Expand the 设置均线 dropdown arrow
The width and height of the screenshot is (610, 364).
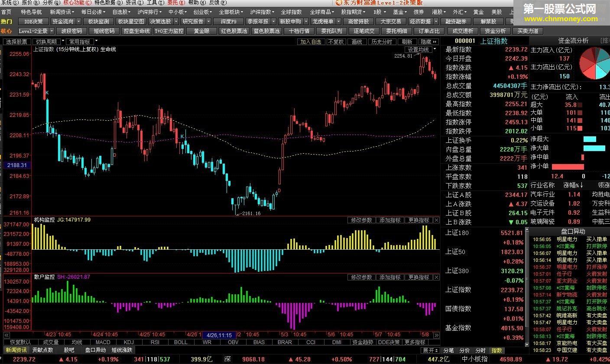coord(435,49)
